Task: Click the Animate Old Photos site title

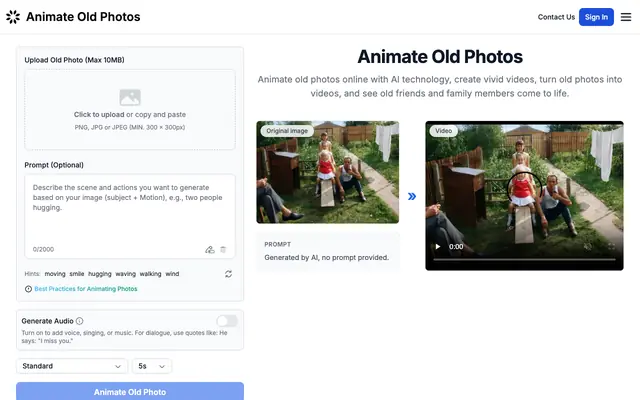Action: point(83,17)
